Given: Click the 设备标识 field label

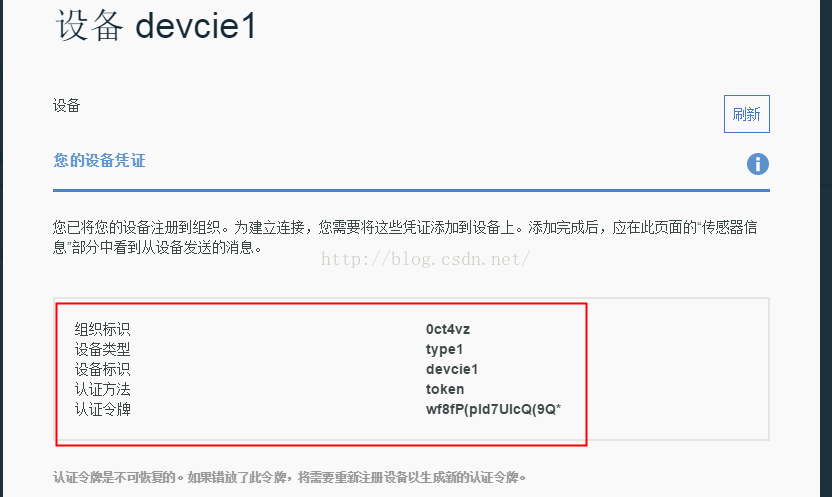Looking at the screenshot, I should point(102,369).
